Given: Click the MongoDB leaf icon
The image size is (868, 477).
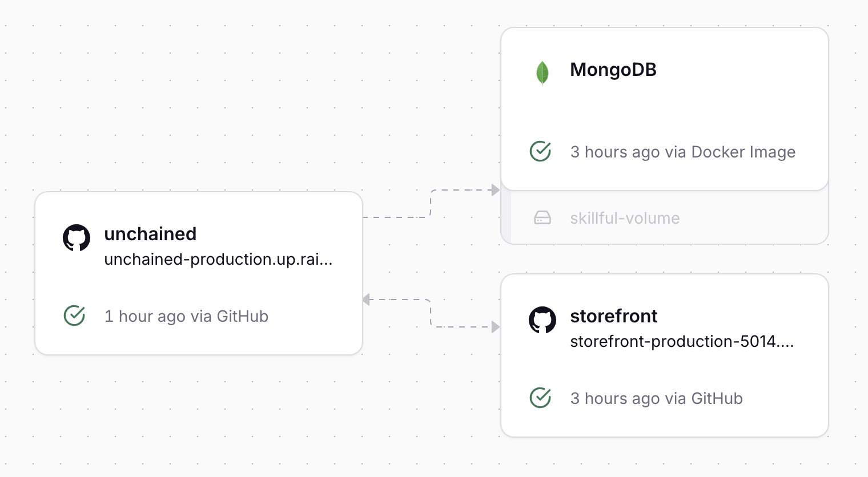Looking at the screenshot, I should point(542,72).
